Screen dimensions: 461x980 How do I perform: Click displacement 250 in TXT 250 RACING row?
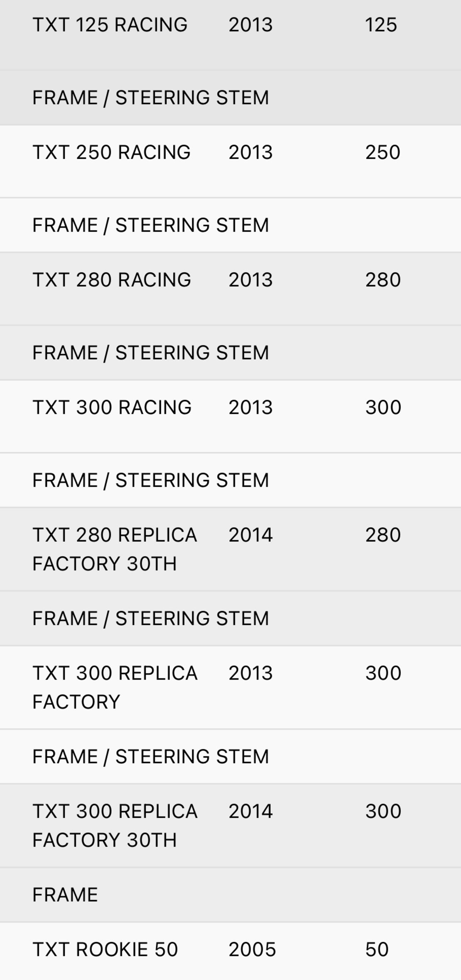pyautogui.click(x=383, y=152)
